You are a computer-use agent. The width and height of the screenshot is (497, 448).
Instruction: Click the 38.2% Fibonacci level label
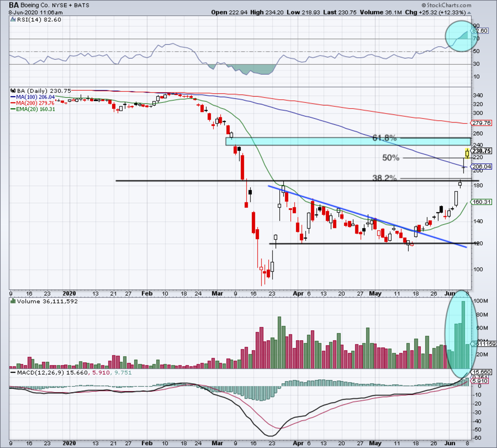[x=384, y=178]
